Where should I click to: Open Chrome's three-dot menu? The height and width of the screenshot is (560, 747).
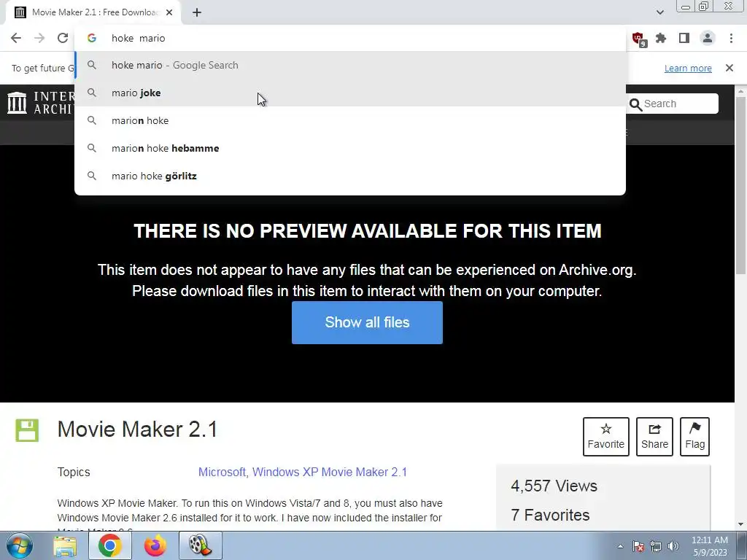(x=731, y=38)
